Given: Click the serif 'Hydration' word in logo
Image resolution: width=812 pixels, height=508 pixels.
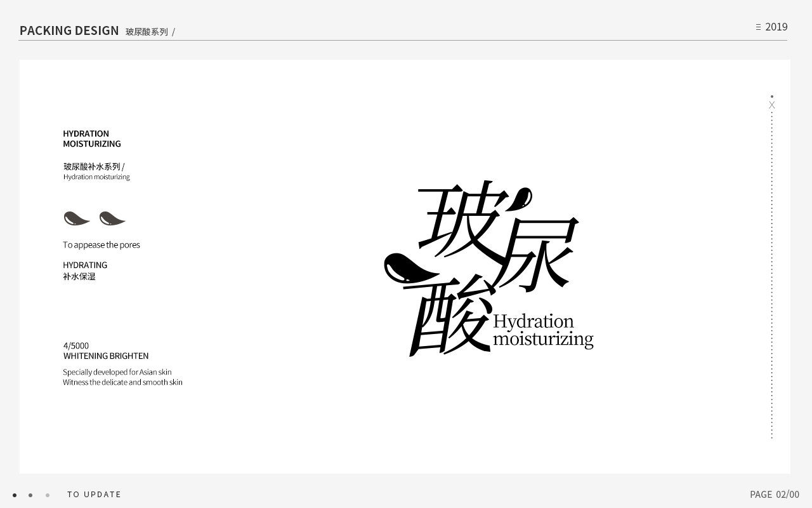Looking at the screenshot, I should click(534, 322).
